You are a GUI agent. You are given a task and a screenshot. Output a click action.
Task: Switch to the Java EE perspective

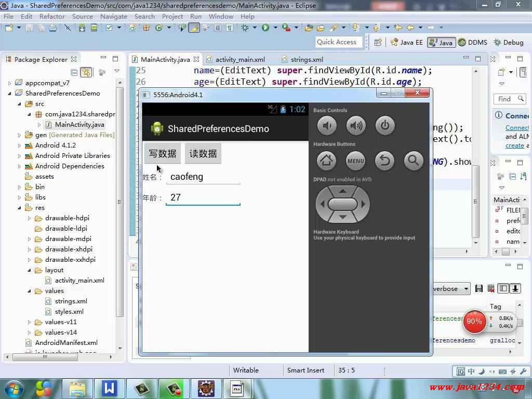406,42
